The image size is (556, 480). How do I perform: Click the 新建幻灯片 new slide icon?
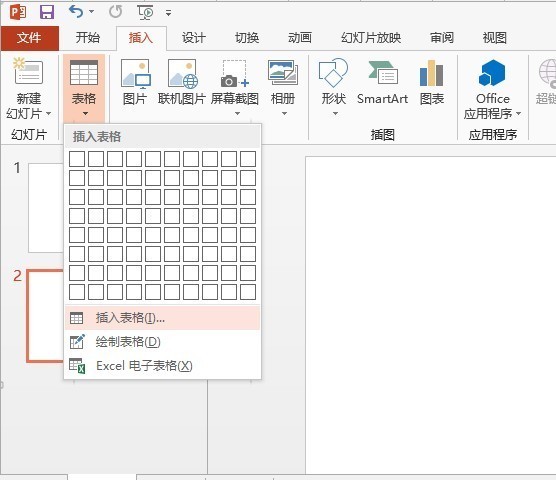point(28,71)
